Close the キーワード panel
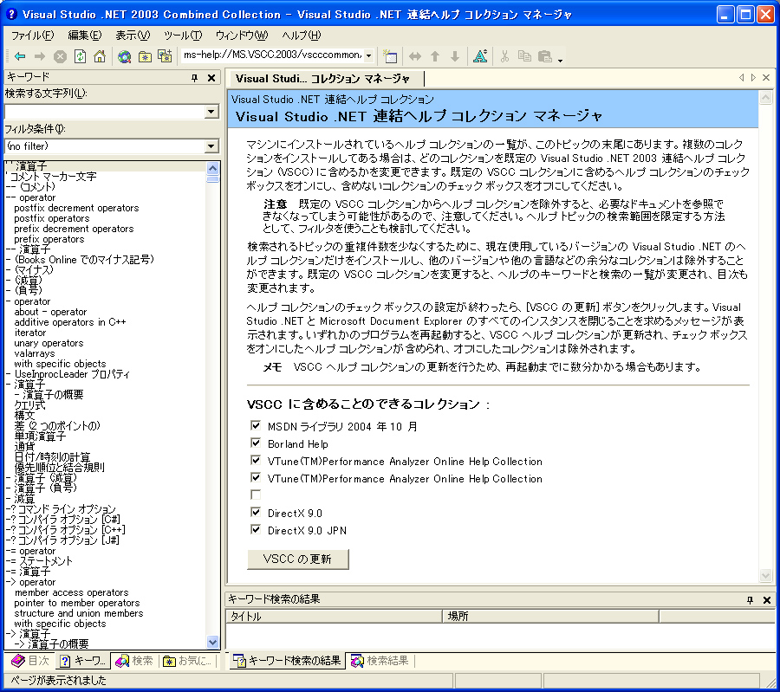The height and width of the screenshot is (692, 780). click(x=211, y=78)
